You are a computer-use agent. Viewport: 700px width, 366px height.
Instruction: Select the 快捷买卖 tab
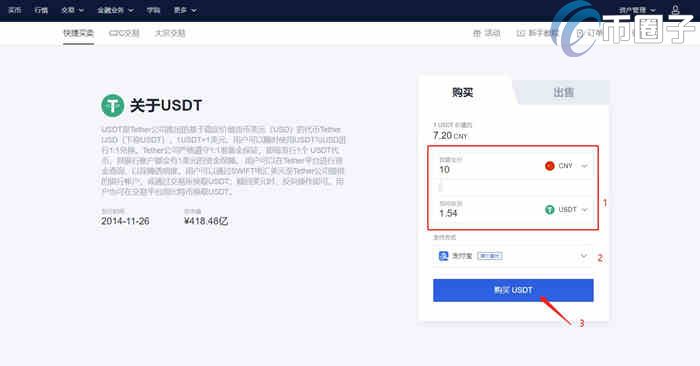(x=78, y=33)
